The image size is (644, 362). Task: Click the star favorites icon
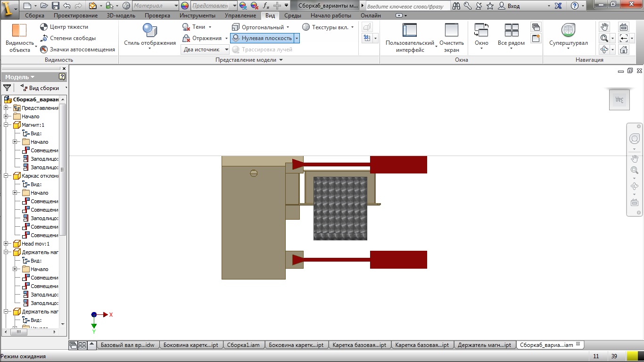click(x=490, y=6)
